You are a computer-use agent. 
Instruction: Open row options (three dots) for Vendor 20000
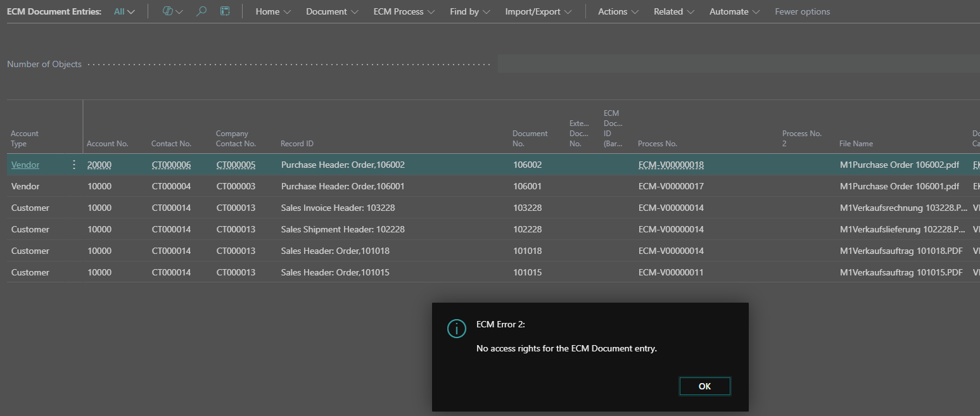click(x=74, y=165)
